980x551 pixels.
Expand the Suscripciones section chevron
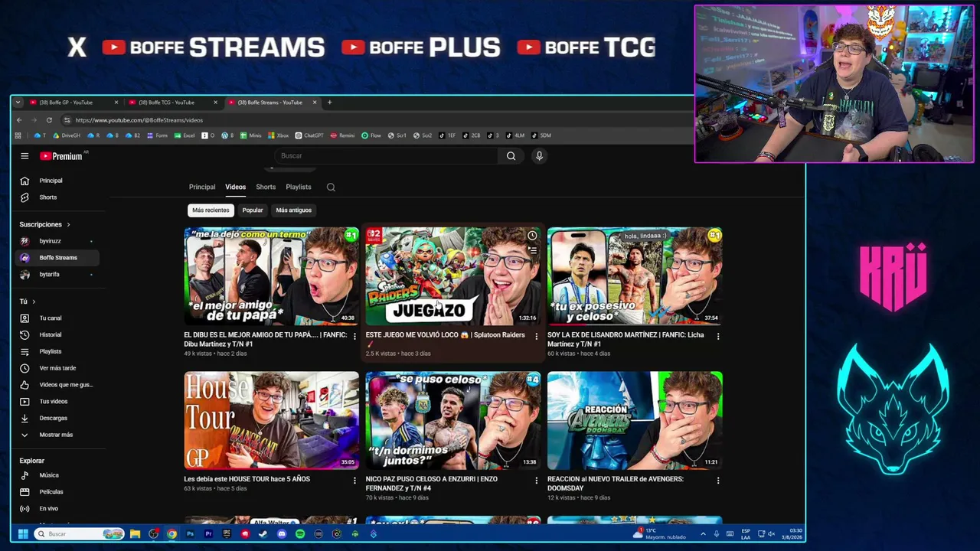tap(68, 225)
